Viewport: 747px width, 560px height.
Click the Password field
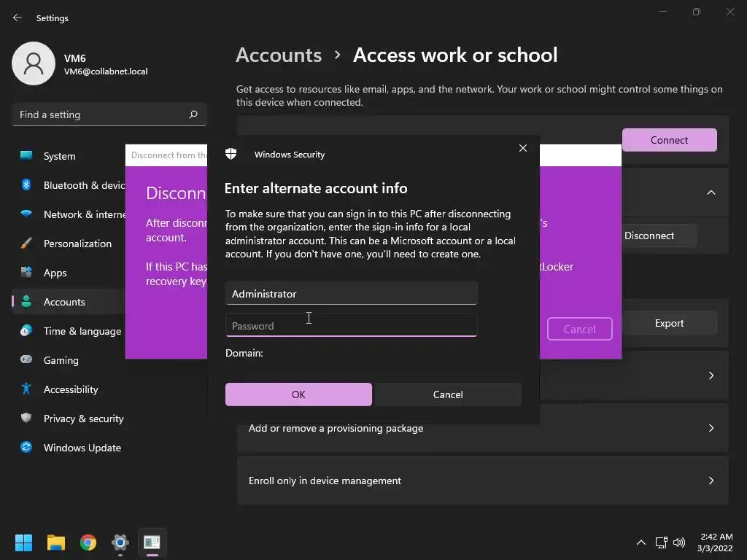(352, 326)
